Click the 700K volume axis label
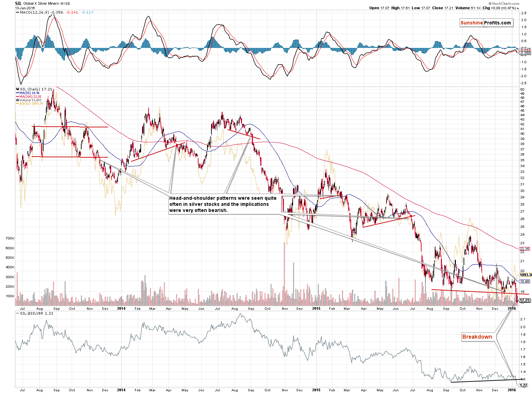 point(10,238)
